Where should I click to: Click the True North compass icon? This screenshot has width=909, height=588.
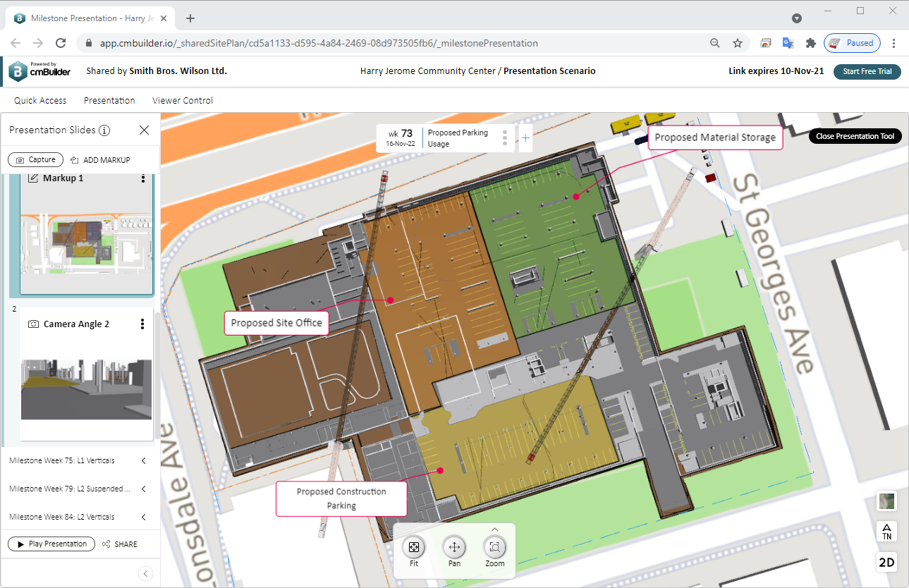[886, 532]
